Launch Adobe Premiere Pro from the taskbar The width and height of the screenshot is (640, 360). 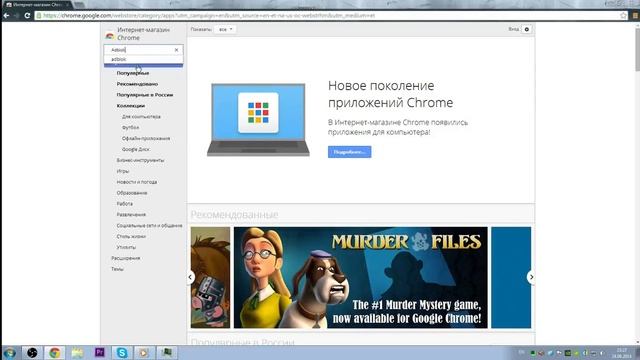[100, 353]
